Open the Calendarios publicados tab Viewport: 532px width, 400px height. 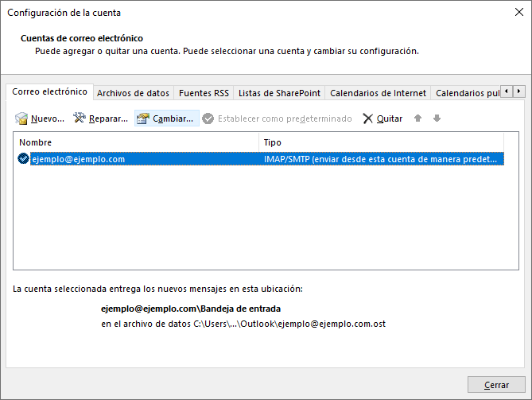coord(467,93)
